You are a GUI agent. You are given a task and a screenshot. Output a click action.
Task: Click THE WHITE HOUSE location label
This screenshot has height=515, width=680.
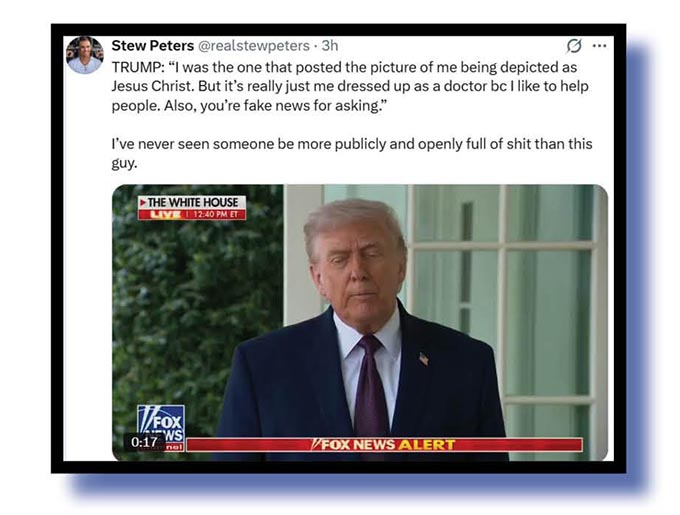[x=192, y=202]
